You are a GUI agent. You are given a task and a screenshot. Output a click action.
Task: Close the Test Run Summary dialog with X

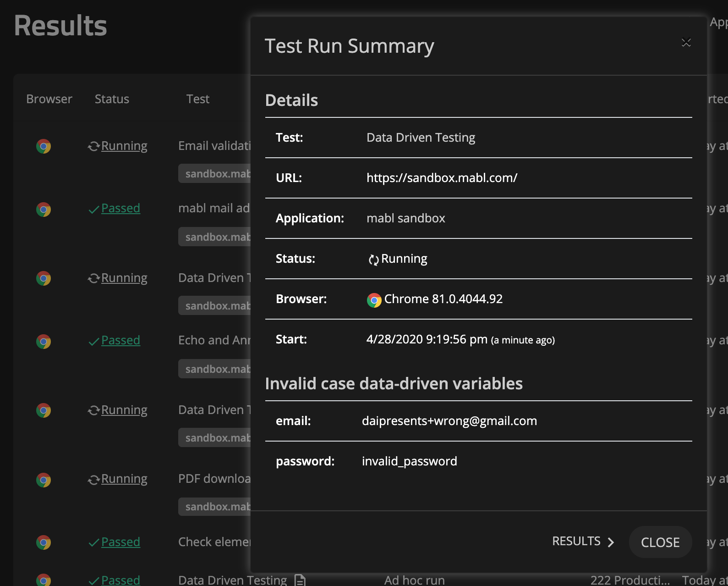686,43
